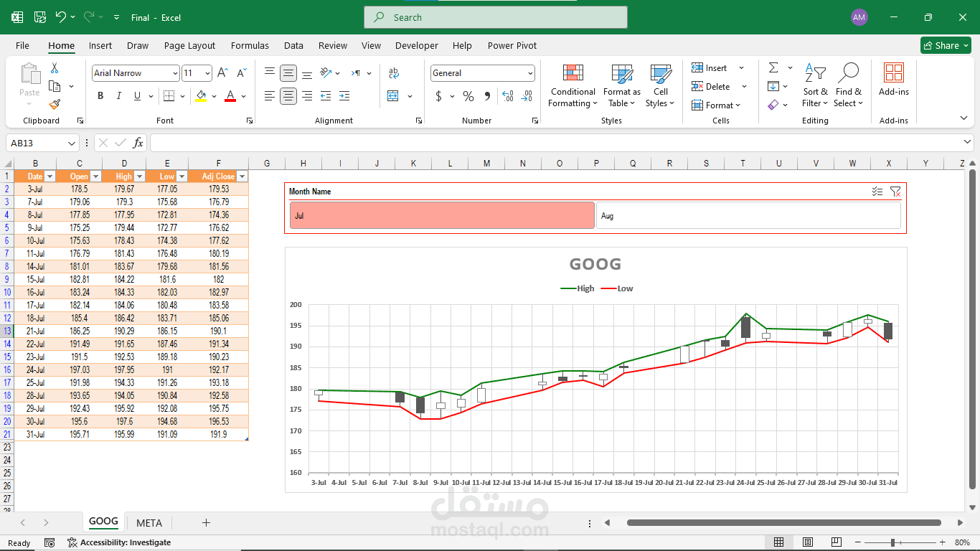The height and width of the screenshot is (551, 980).
Task: Open the Developer ribbon tab
Action: click(417, 45)
